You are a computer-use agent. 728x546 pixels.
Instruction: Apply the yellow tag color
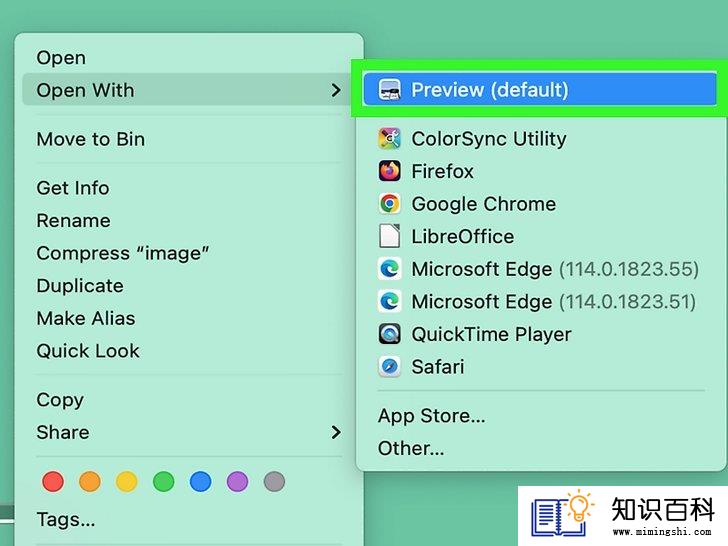[x=126, y=481]
